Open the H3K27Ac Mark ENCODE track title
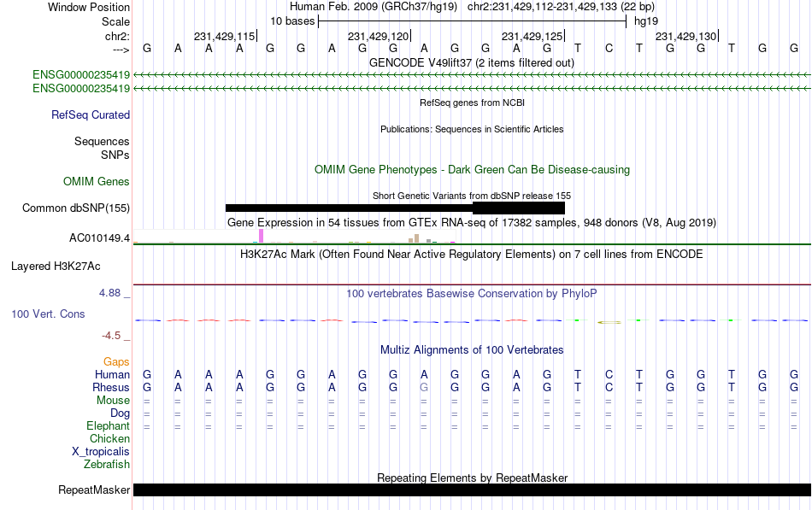Screen dimensions: 812x510 pos(471,255)
